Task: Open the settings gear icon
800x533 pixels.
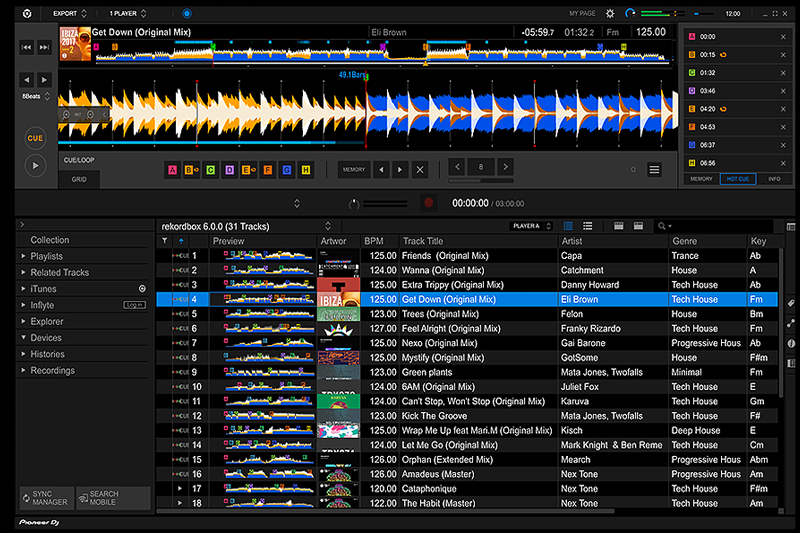Action: (x=611, y=14)
